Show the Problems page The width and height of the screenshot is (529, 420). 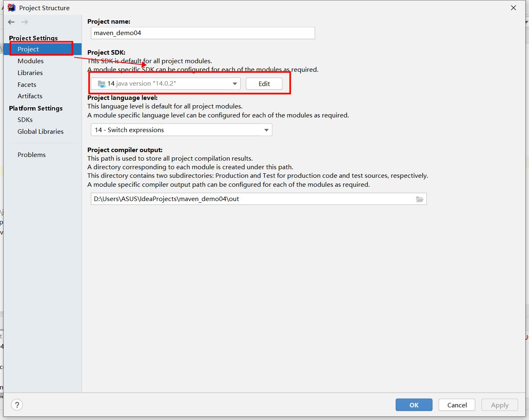tap(31, 155)
